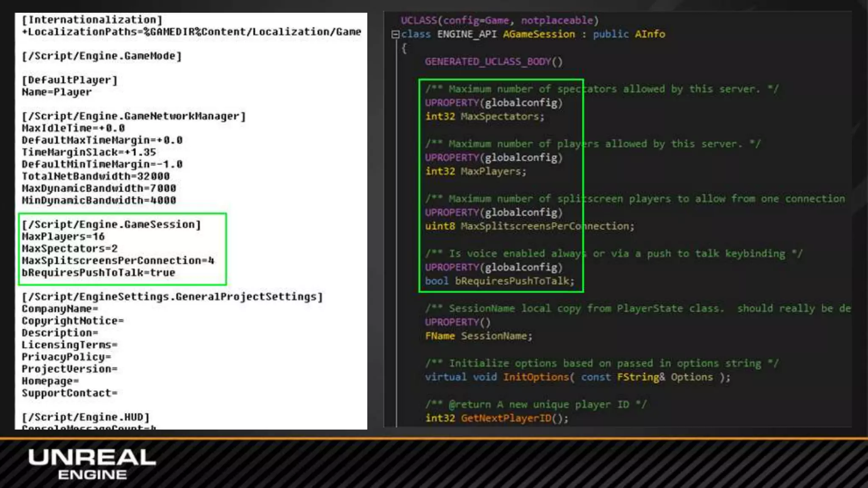Click the int32 MaxSpectators declaration
This screenshot has width=868, height=488.
[x=484, y=116]
